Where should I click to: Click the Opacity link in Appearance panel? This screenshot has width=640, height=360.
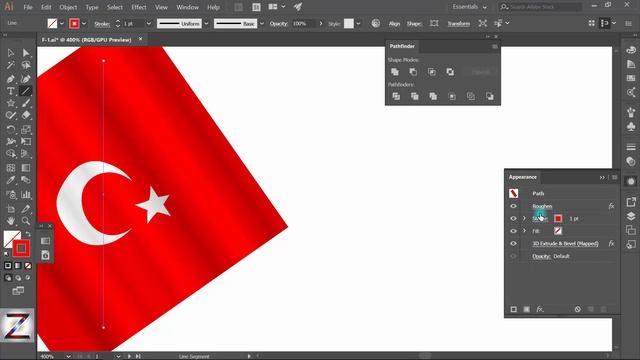[542, 256]
